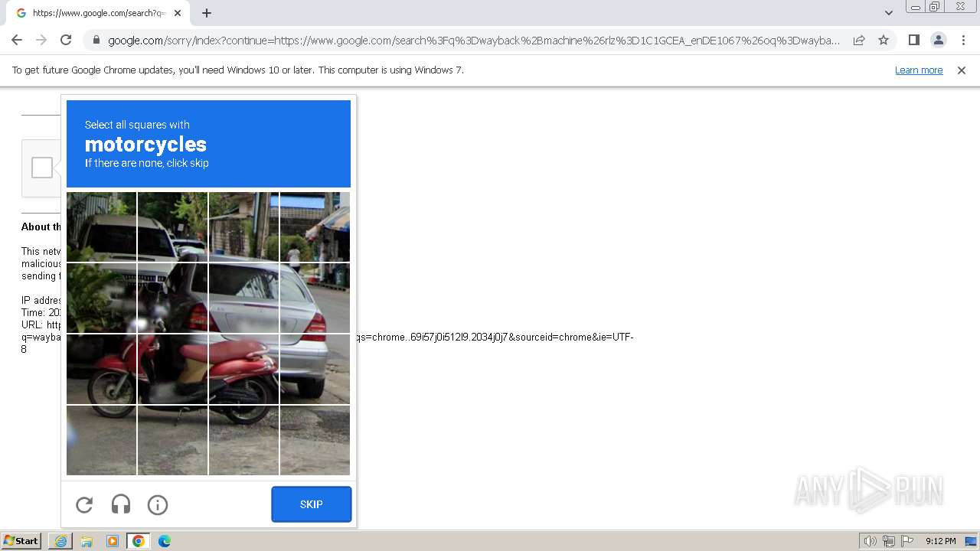The image size is (980, 551).
Task: Click Show desktop button at taskbar end
Action: tap(972, 541)
